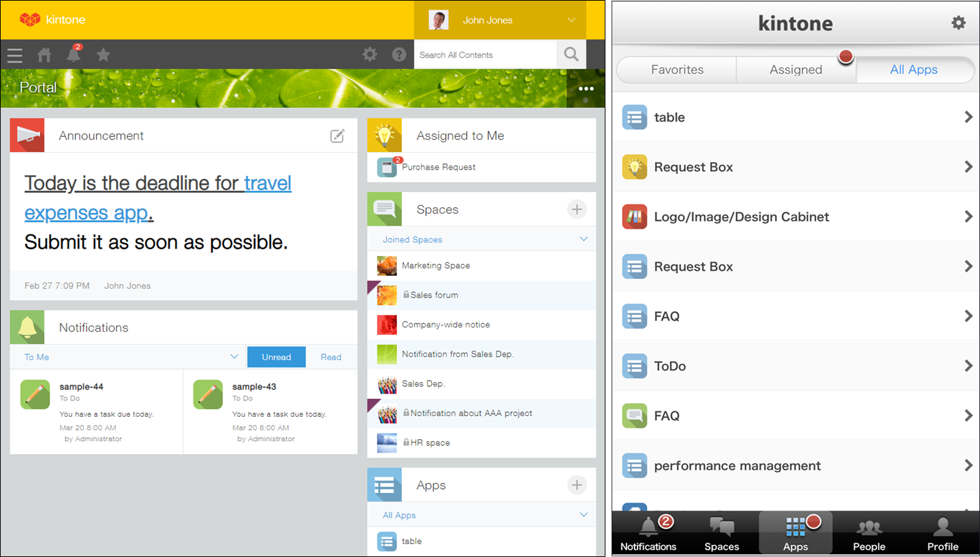Open the Profile icon in mobile bottom bar
The width and height of the screenshot is (980, 557).
942,532
